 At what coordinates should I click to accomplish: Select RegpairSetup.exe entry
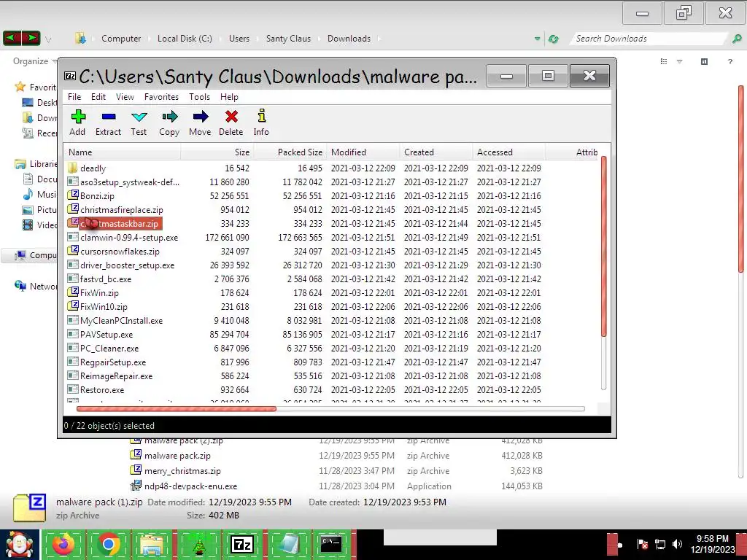pos(113,362)
